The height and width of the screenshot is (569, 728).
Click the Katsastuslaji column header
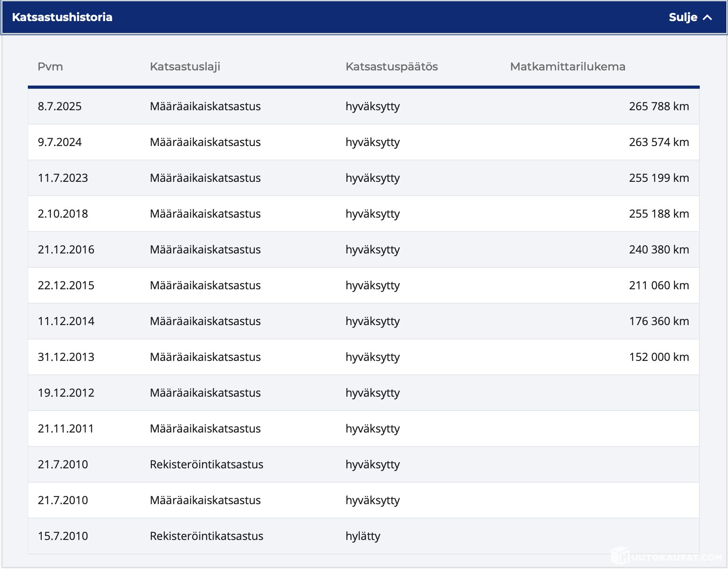point(185,66)
